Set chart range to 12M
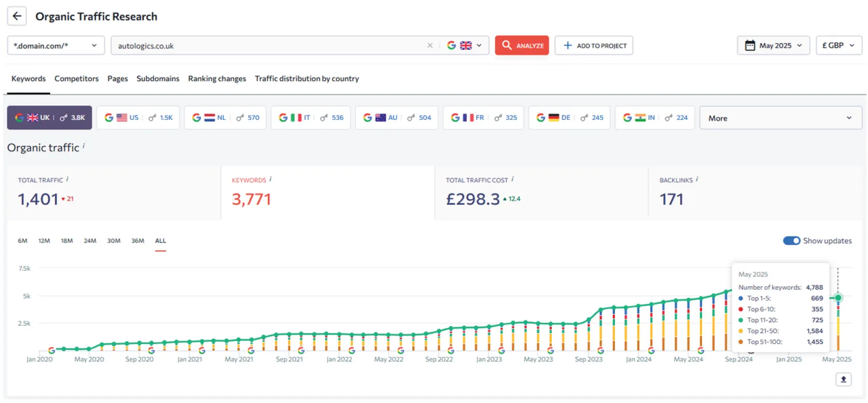Screen dimensions: 868x403 [44, 241]
